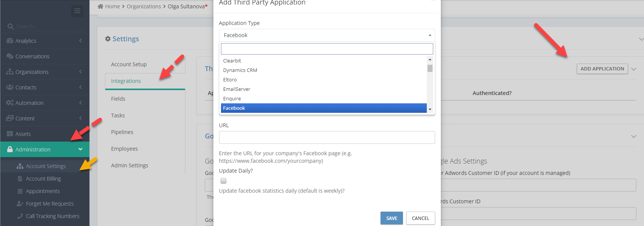Image resolution: width=644 pixels, height=226 pixels.
Task: Expand the Organizations submenu chevron
Action: [x=80, y=72]
